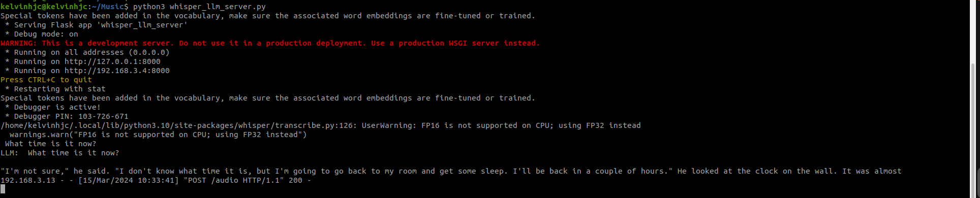The width and height of the screenshot is (980, 198).
Task: Click the http://127.0.0.1:8000 server URL
Action: point(112,61)
